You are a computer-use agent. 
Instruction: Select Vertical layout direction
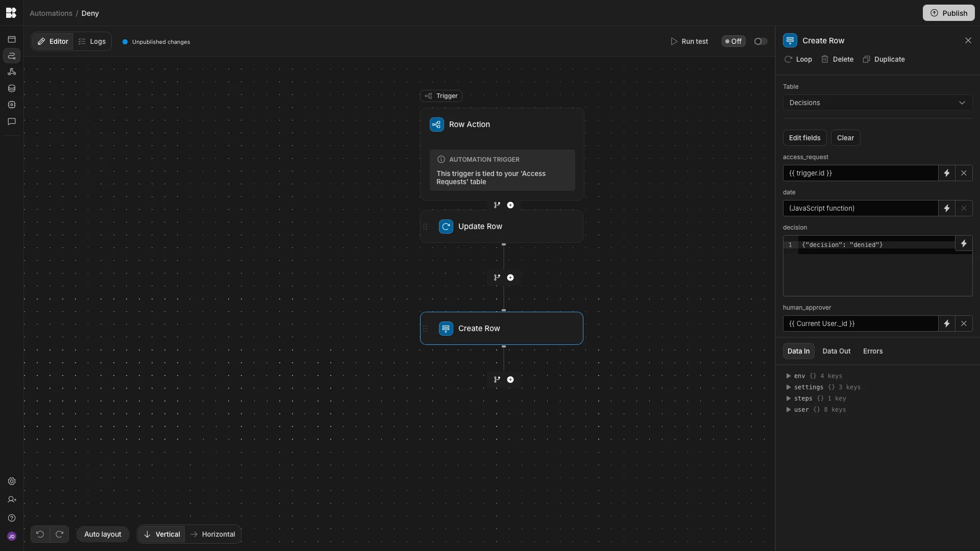click(161, 534)
